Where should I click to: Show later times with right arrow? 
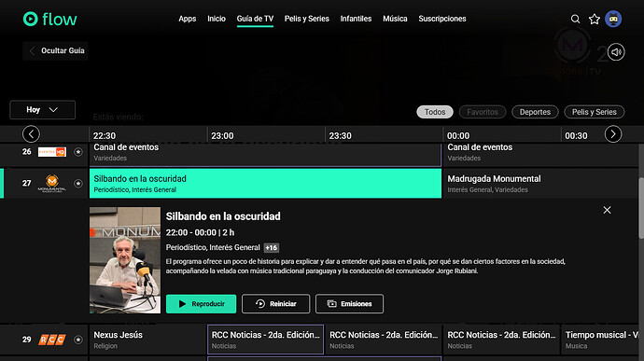point(613,134)
